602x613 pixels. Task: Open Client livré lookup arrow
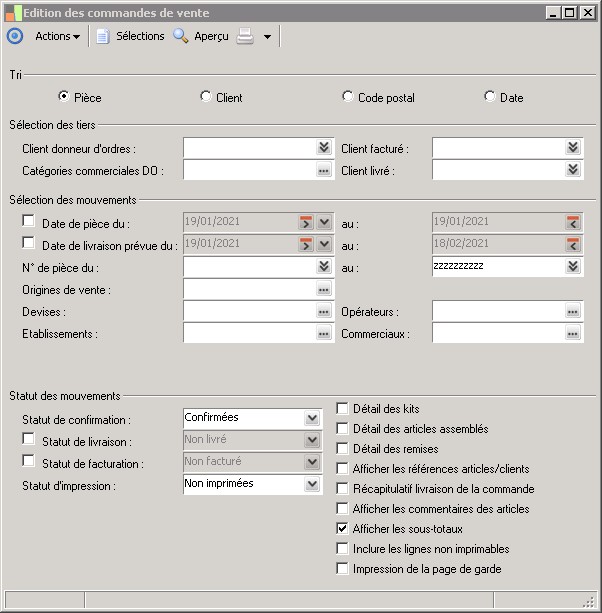pyautogui.click(x=573, y=169)
